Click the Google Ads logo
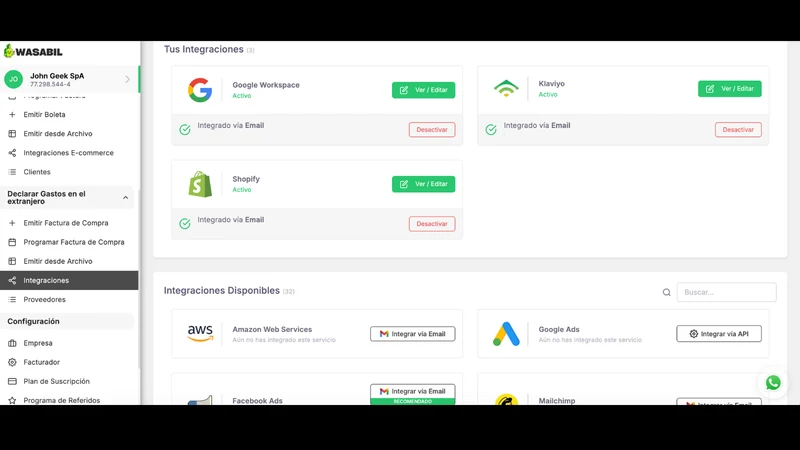Image resolution: width=800 pixels, height=450 pixels. point(506,334)
